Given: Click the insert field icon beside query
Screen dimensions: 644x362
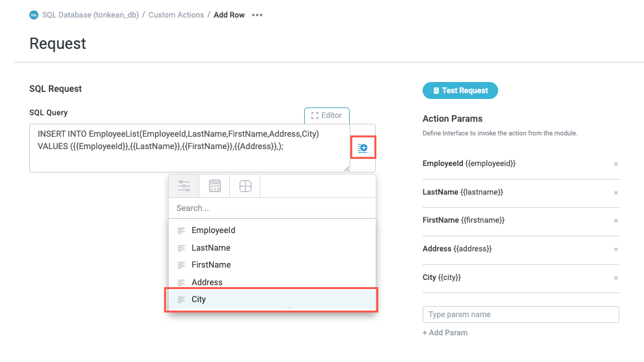Looking at the screenshot, I should point(363,148).
